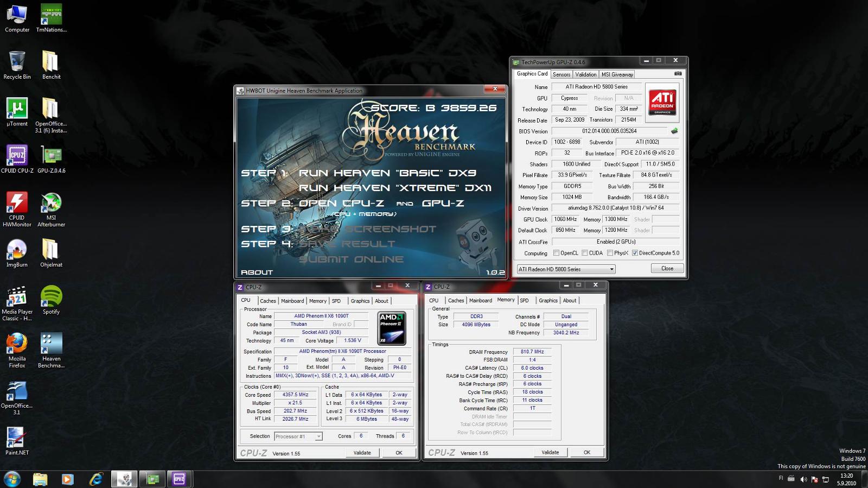868x488 pixels.
Task: Launch GPU-Z.0.4.6 desktop shortcut
Action: [52, 159]
